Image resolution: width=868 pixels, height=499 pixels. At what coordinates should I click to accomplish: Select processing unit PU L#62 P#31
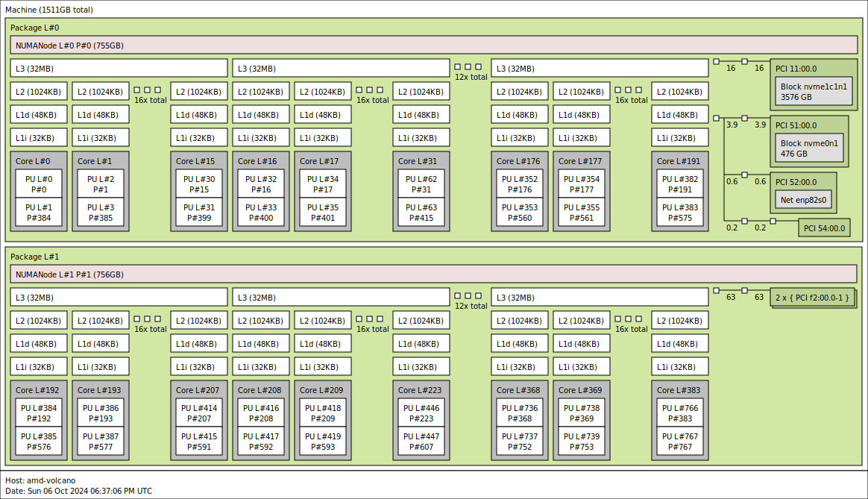421,184
